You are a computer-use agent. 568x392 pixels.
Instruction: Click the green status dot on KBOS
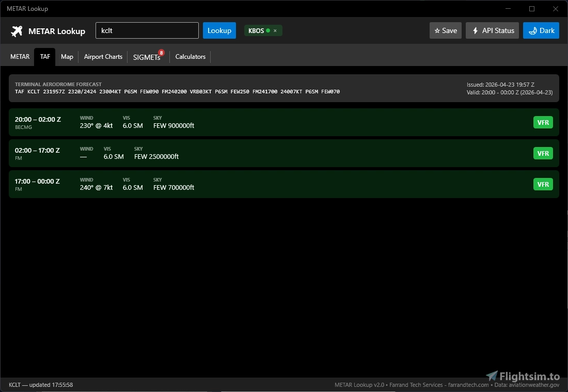pyautogui.click(x=268, y=30)
